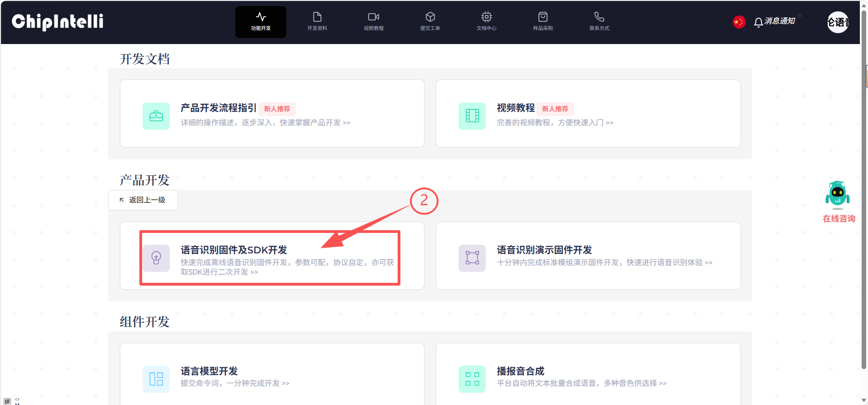Select 文档中心 chip icon in navbar

(x=487, y=17)
